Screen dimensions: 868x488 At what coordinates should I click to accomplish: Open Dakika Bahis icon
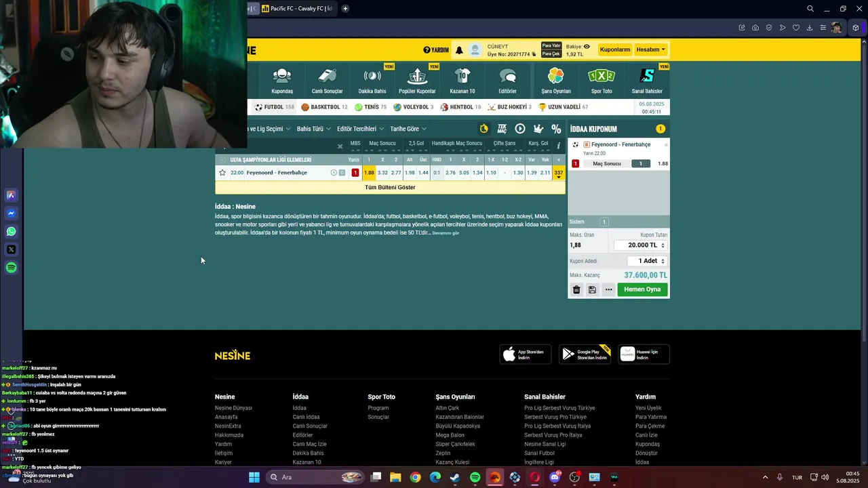[x=372, y=75]
